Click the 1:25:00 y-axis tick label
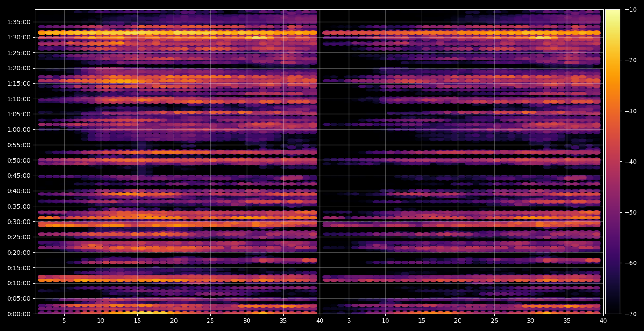 click(19, 53)
